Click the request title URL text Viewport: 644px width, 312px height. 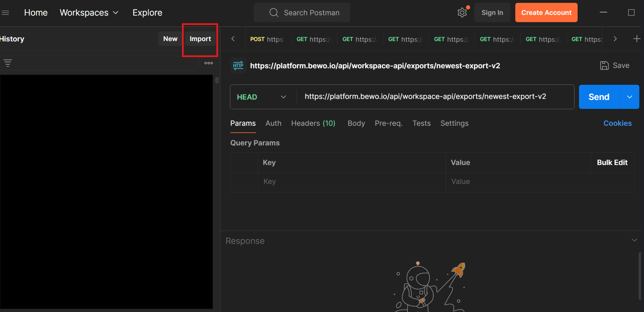(375, 66)
